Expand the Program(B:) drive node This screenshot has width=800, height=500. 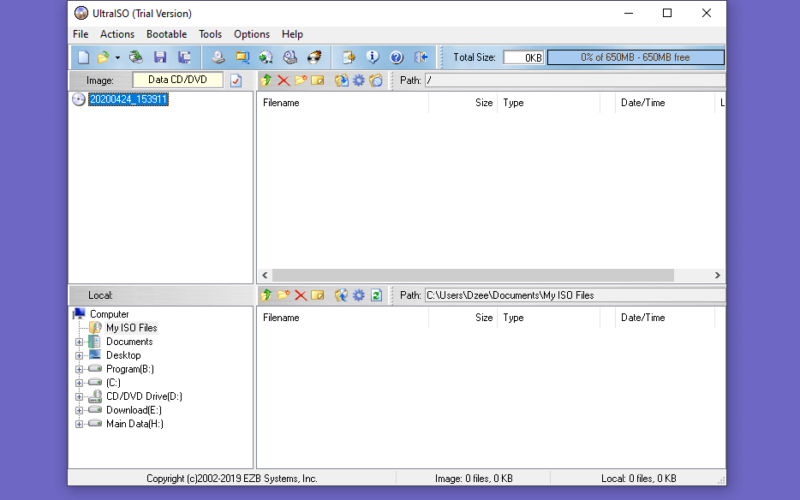click(x=79, y=369)
